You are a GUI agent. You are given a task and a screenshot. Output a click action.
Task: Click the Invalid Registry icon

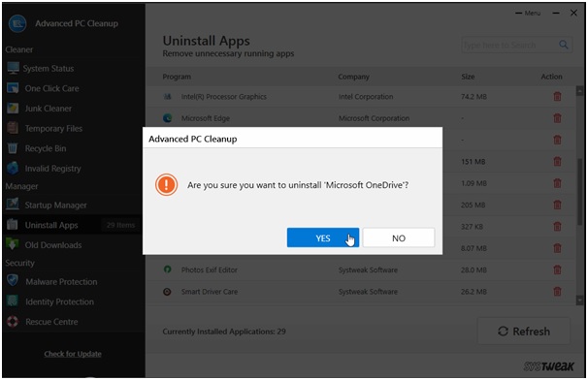click(x=13, y=169)
